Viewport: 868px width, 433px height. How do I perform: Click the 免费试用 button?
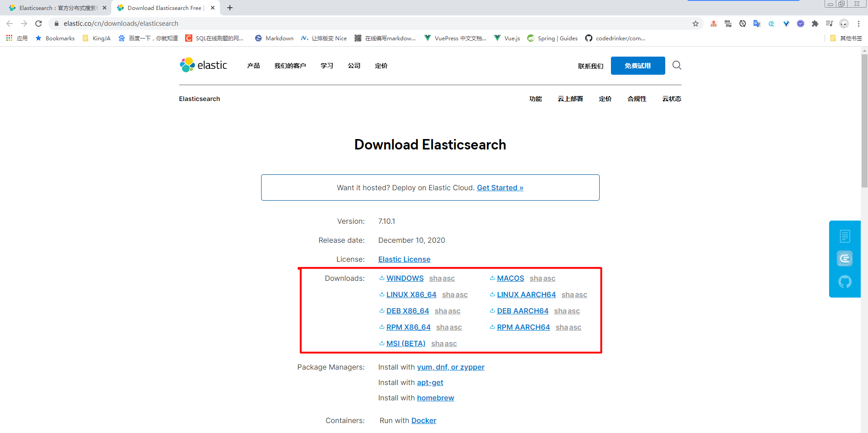click(638, 66)
